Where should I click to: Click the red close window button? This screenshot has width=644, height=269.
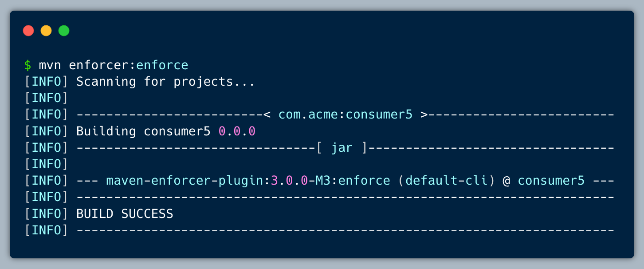coord(28,31)
